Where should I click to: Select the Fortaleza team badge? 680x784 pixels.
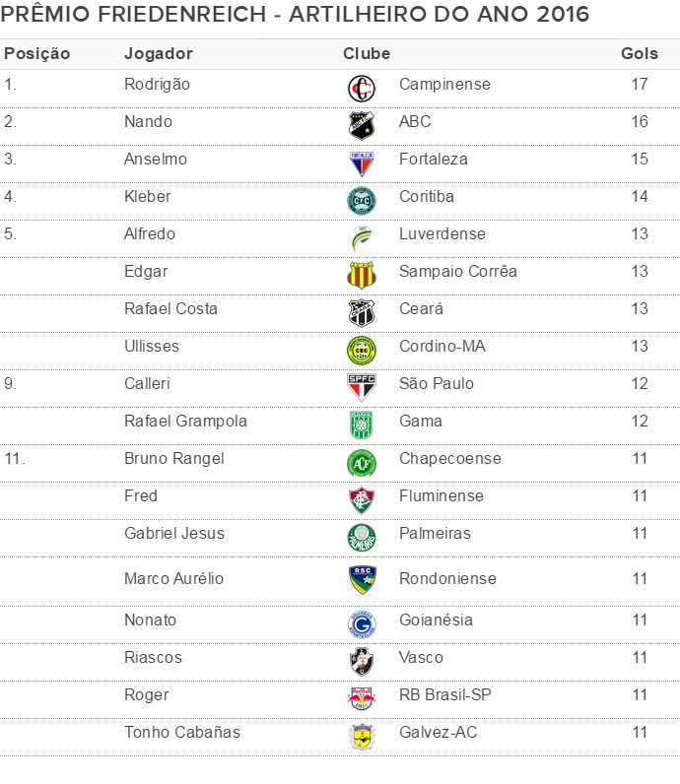click(x=362, y=163)
